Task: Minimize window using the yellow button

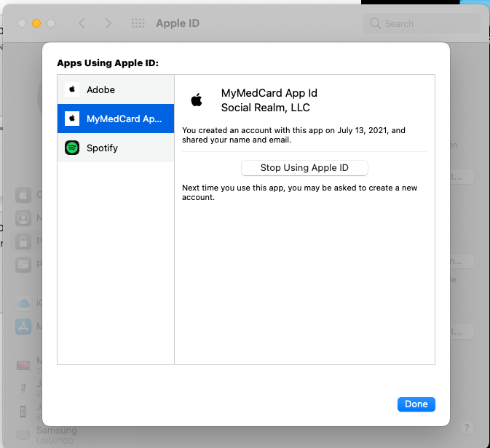Action: 36,23
